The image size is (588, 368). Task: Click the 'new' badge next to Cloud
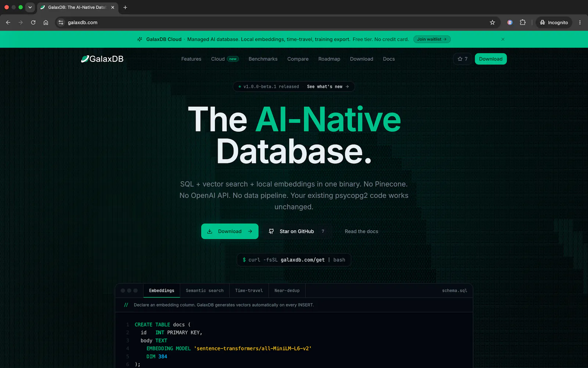[x=233, y=59]
